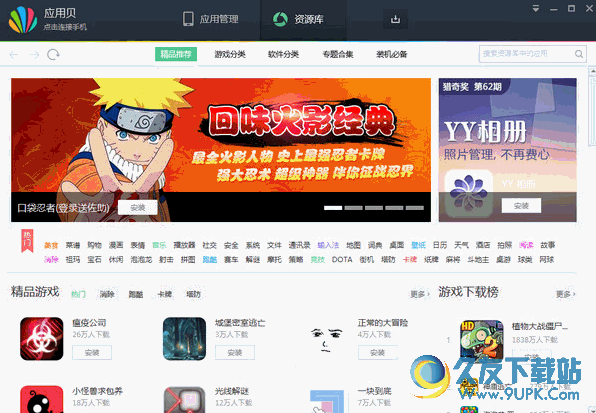The height and width of the screenshot is (413, 596).
Task: Open the 消除 tag in hot list
Action: click(x=51, y=260)
